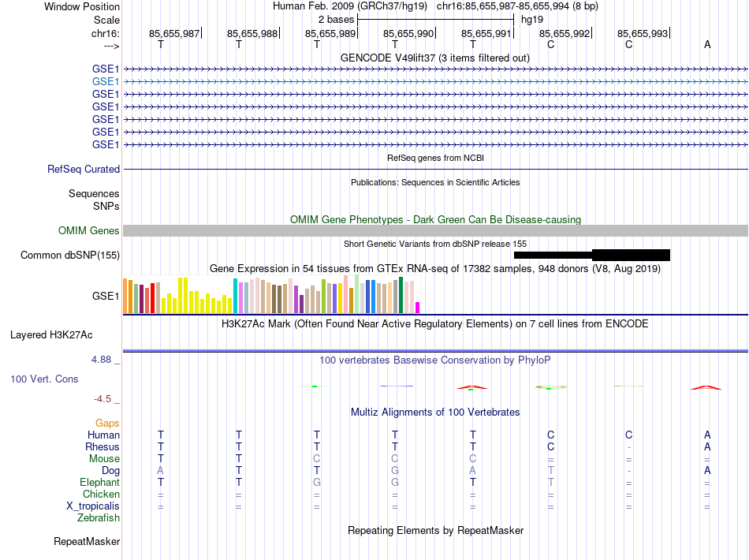Select the gray OMIM Genes bar
The width and height of the screenshot is (749, 560).
(435, 231)
